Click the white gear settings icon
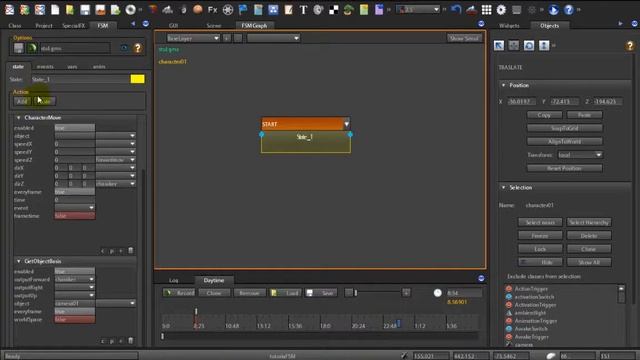 (501, 9)
